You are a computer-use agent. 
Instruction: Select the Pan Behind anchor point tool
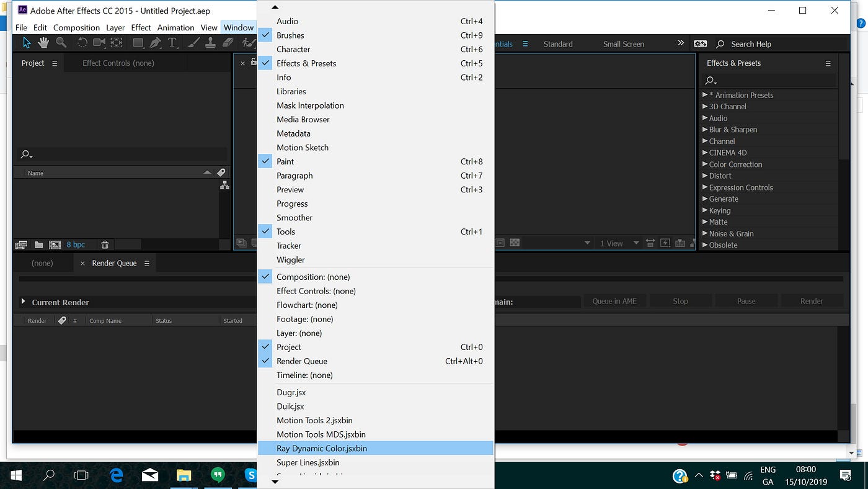117,43
